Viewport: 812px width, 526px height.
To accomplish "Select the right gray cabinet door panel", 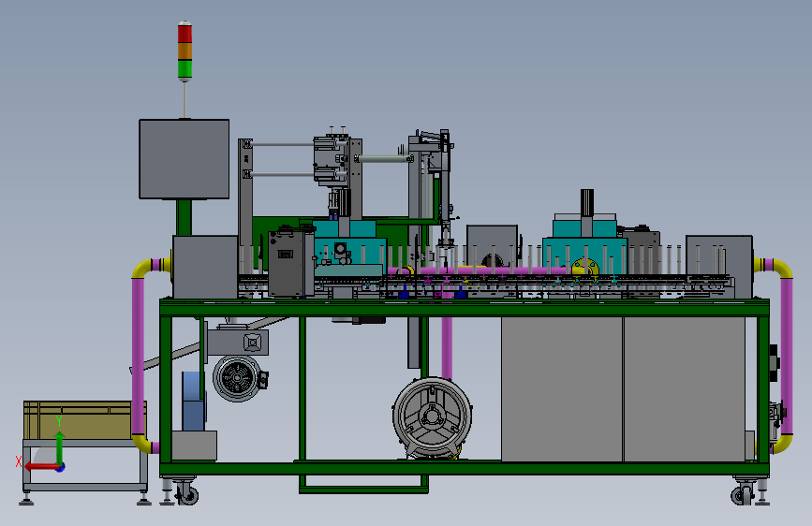I will [x=685, y=389].
